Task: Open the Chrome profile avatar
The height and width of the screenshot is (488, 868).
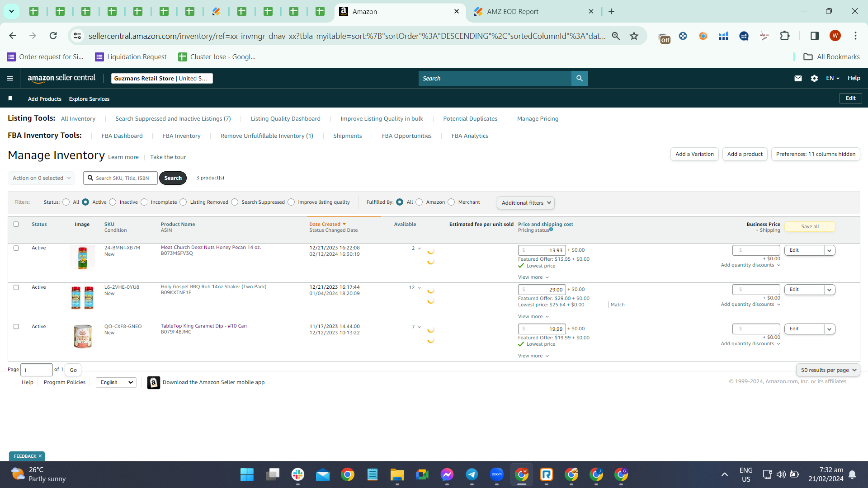Action: 835,36
